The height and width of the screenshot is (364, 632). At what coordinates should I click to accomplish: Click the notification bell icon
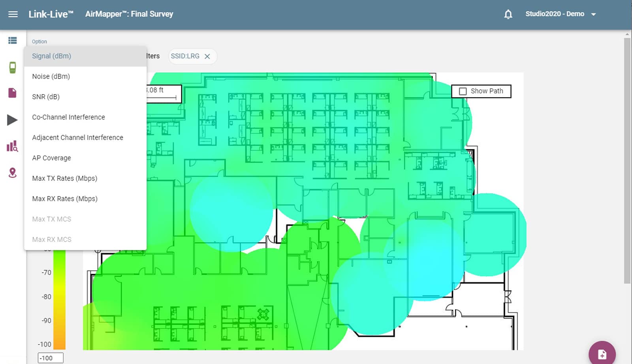[x=508, y=14]
